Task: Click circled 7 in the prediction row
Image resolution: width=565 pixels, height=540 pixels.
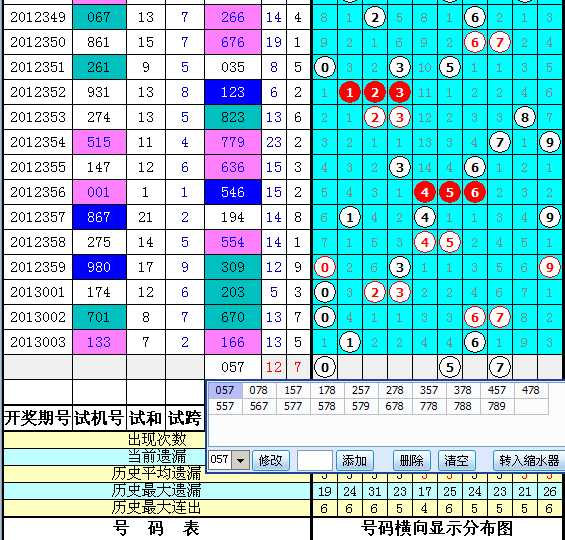Action: pos(499,367)
